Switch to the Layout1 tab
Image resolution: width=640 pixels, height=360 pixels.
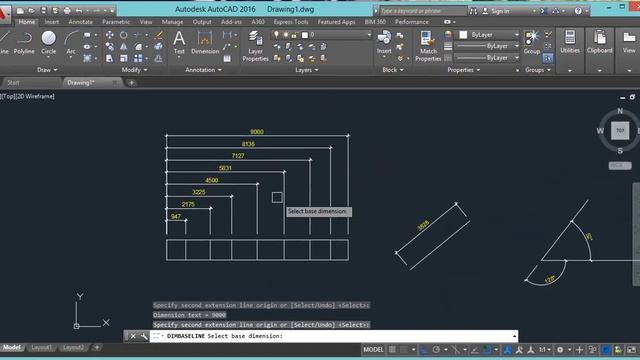(x=42, y=347)
